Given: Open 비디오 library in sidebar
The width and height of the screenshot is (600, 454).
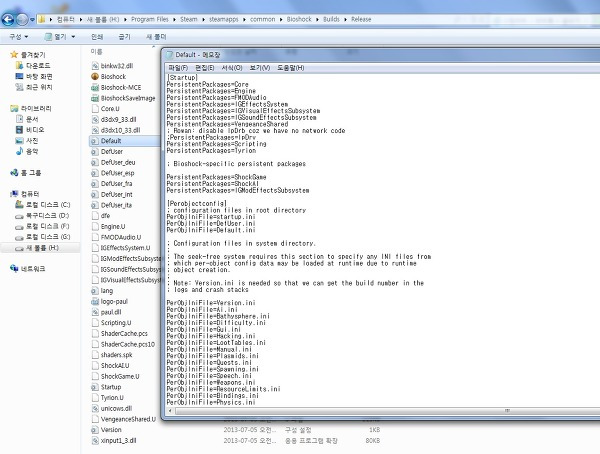Looking at the screenshot, I should pyautogui.click(x=30, y=130).
